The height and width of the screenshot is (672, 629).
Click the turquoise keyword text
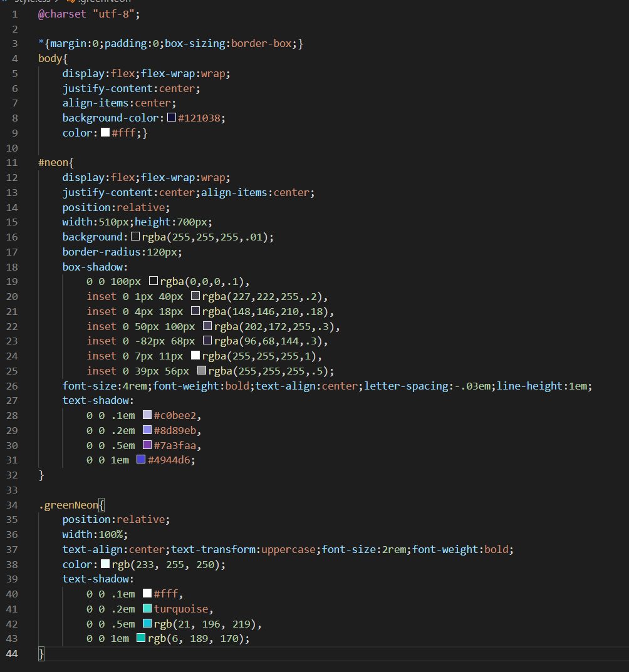pos(181,609)
